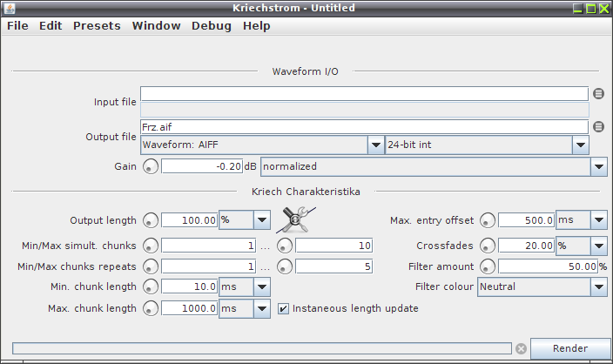This screenshot has height=364, width=613.
Task: Adjust the Max. entry offset knob
Action: tap(487, 220)
